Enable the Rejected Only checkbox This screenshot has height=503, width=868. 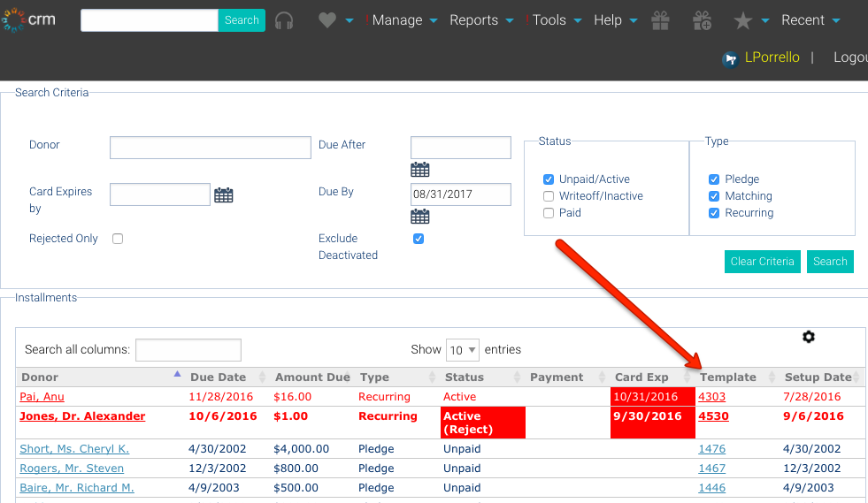118,239
